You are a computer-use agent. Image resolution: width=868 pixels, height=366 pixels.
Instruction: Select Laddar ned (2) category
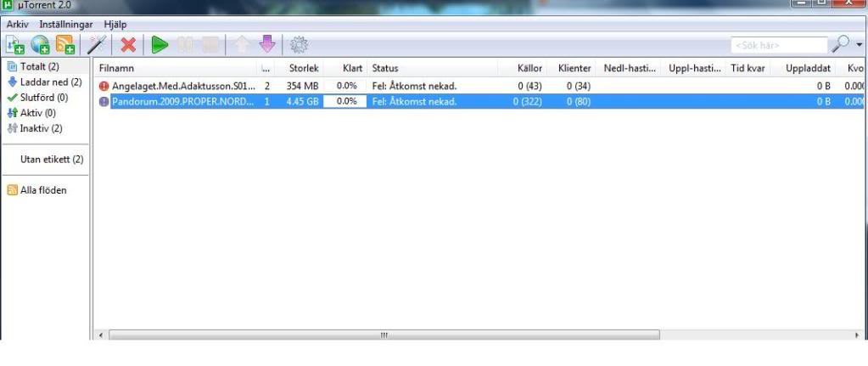point(45,82)
